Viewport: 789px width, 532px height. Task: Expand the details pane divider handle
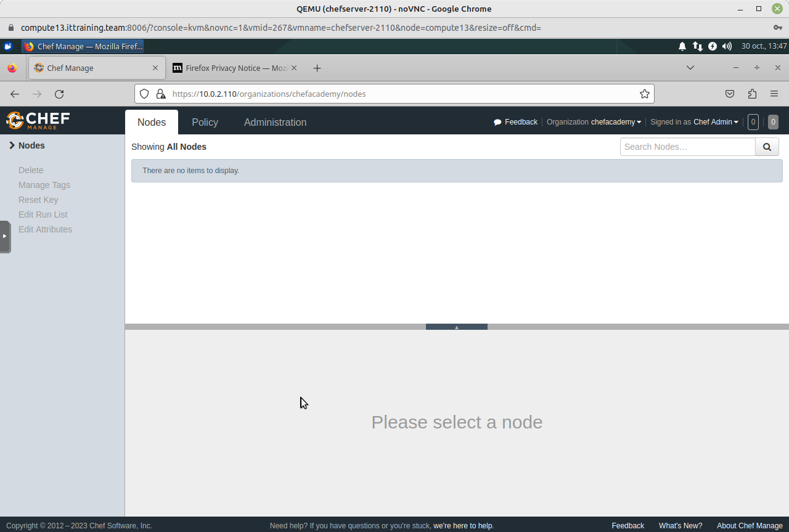click(x=456, y=327)
